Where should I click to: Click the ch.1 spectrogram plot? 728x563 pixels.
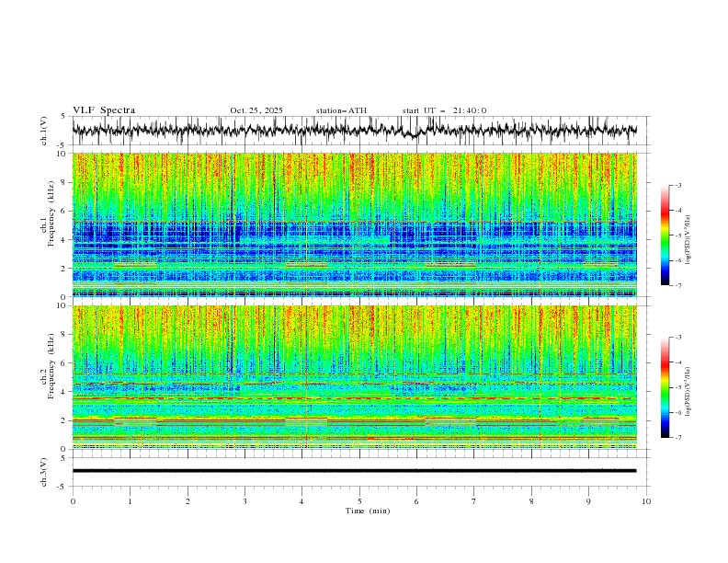(355, 224)
